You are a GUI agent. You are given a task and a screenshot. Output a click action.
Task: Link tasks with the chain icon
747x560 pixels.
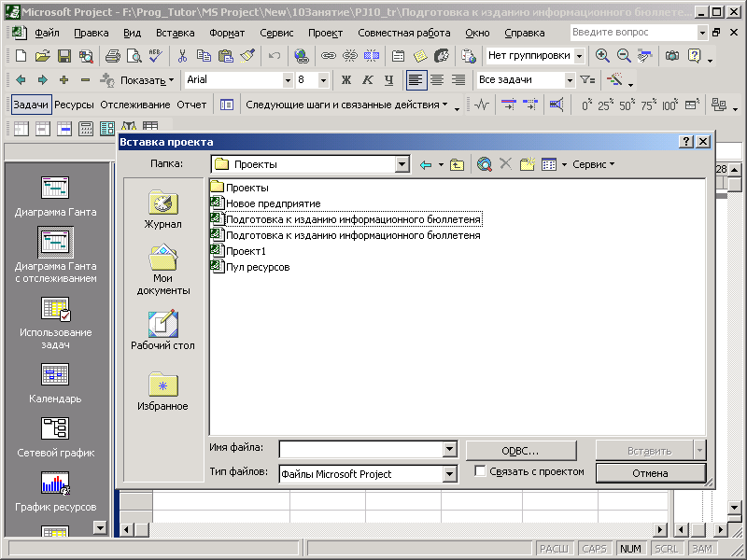(328, 56)
